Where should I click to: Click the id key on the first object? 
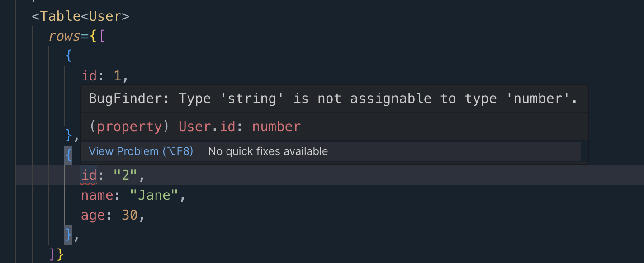pos(89,76)
